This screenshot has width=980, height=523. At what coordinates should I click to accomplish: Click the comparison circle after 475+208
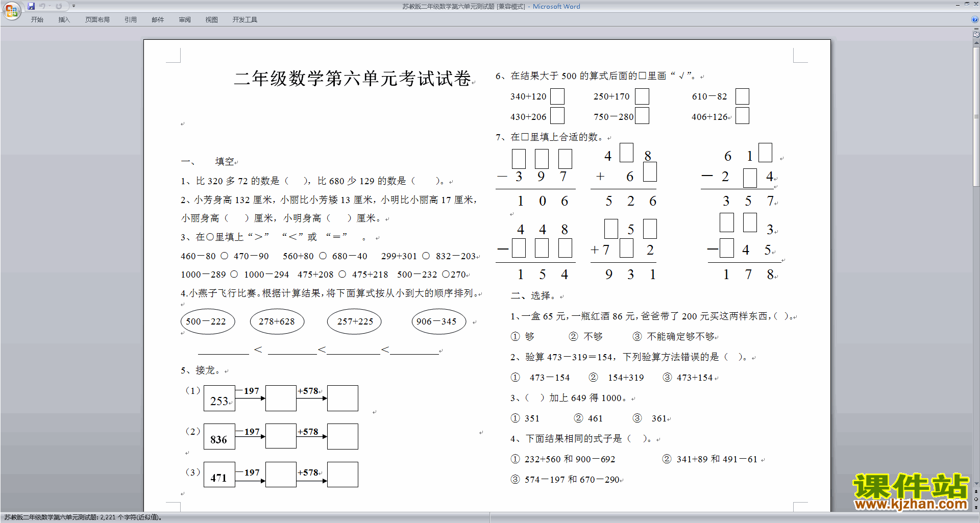click(342, 274)
